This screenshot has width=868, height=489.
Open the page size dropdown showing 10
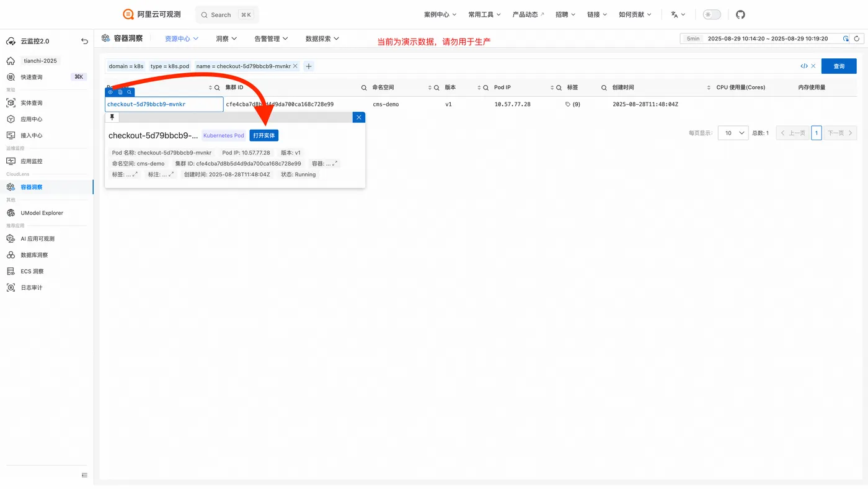point(733,133)
